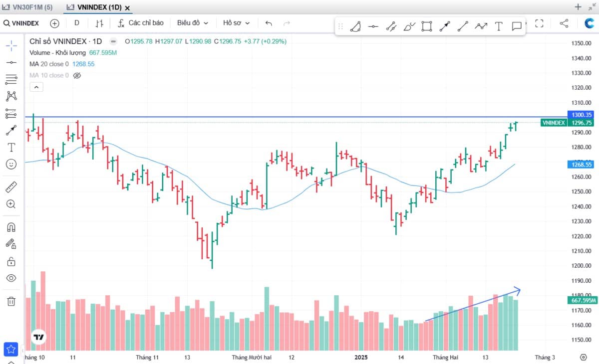Image resolution: width=599 pixels, height=364 pixels.
Task: Open Các chỉ báo indicators
Action: (141, 23)
